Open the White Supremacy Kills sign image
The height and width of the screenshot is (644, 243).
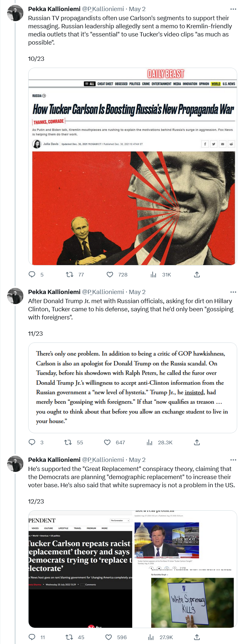click(192, 602)
